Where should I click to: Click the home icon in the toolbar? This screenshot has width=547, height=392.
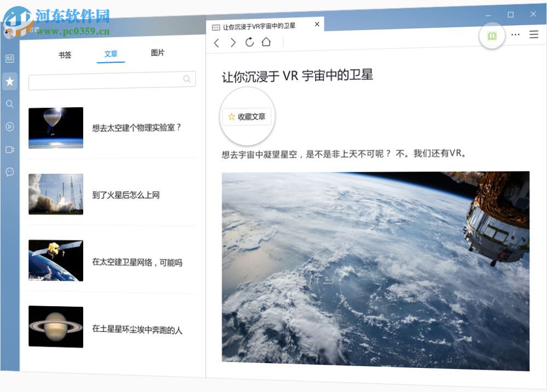tap(266, 42)
